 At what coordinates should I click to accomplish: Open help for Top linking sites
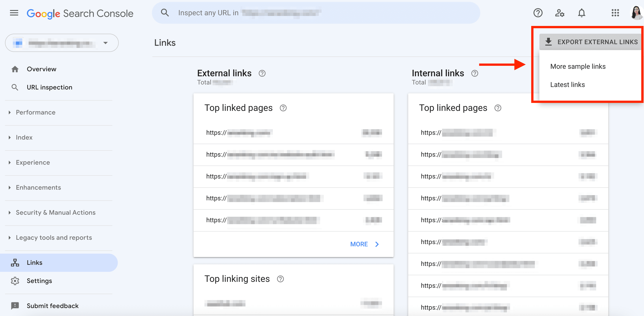(x=280, y=279)
